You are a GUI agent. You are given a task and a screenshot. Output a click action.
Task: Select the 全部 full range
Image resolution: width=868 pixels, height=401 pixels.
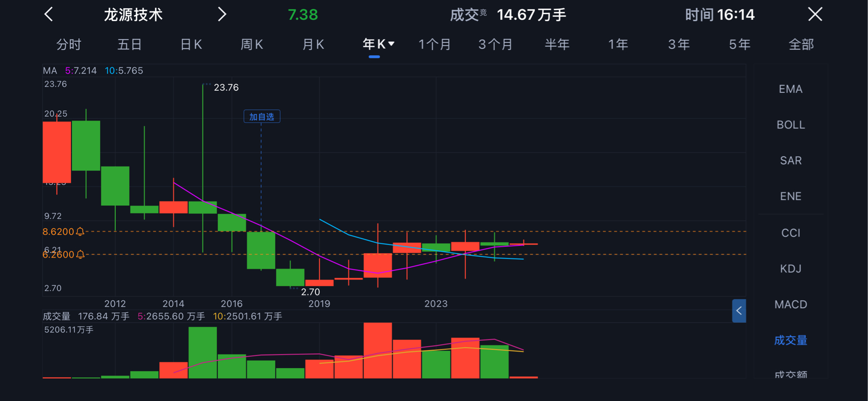pyautogui.click(x=801, y=44)
